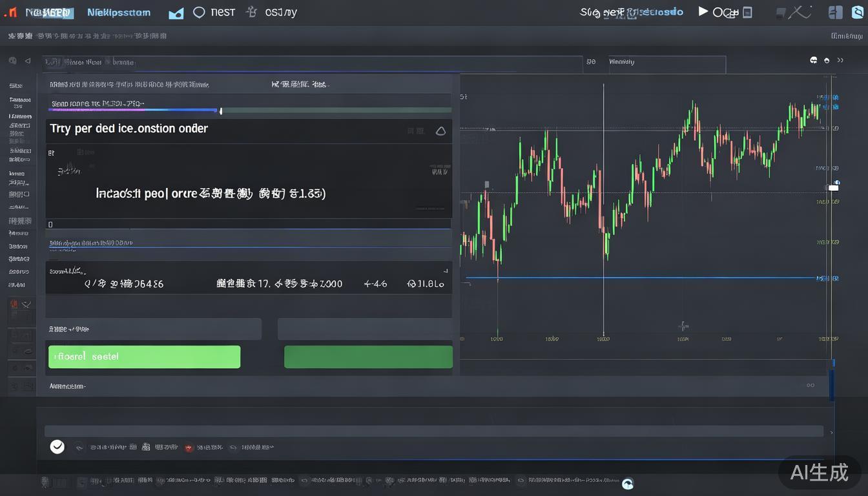Screen dimensions: 868x496
Task: Toggle the white circular checkmark at bottom left
Action: (57, 446)
